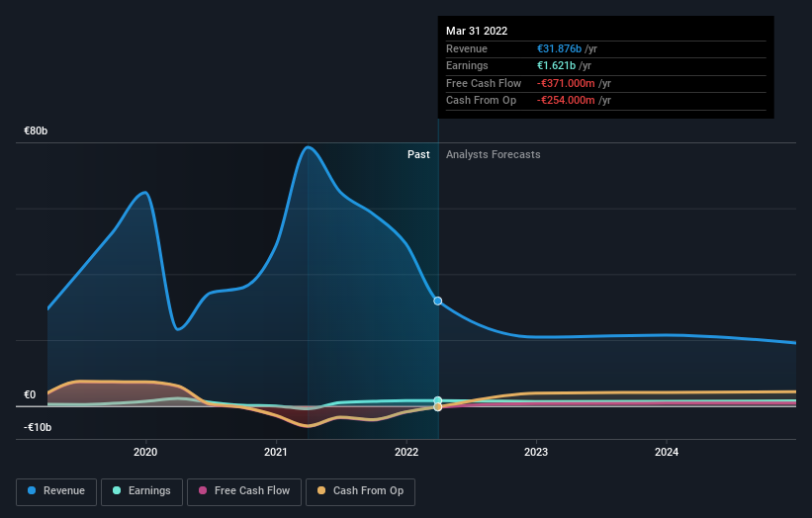Click the 2023 x-axis label
The height and width of the screenshot is (518, 812).
[536, 452]
